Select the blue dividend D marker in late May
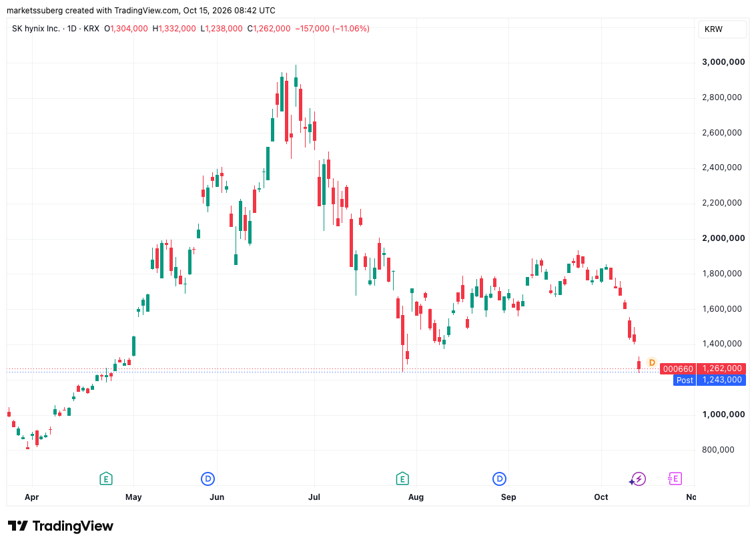Image resolution: width=756 pixels, height=546 pixels. pos(208,479)
